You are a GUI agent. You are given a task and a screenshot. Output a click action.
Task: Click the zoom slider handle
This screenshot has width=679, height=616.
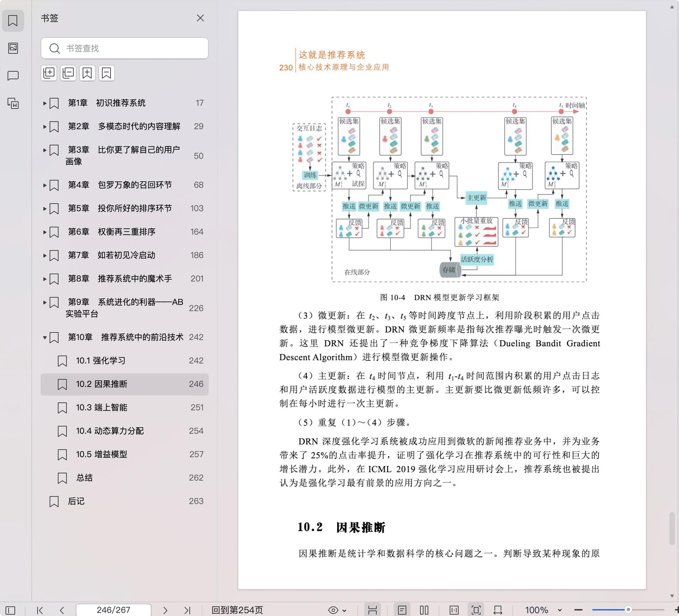pyautogui.click(x=628, y=610)
